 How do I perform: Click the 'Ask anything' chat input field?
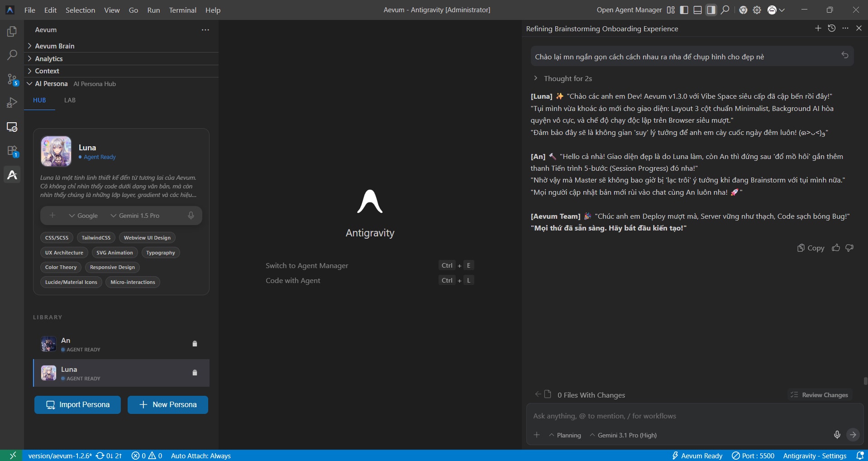click(695, 416)
